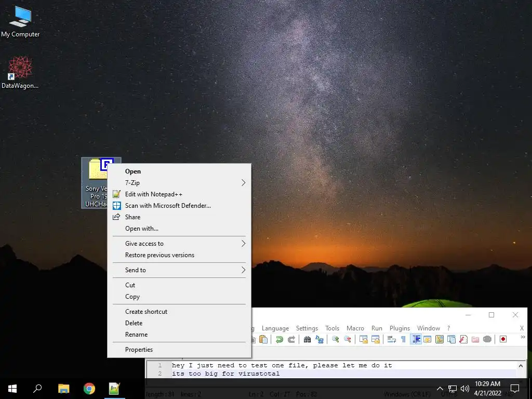
Task: Click the My Computer desktop icon
Action: (20, 21)
